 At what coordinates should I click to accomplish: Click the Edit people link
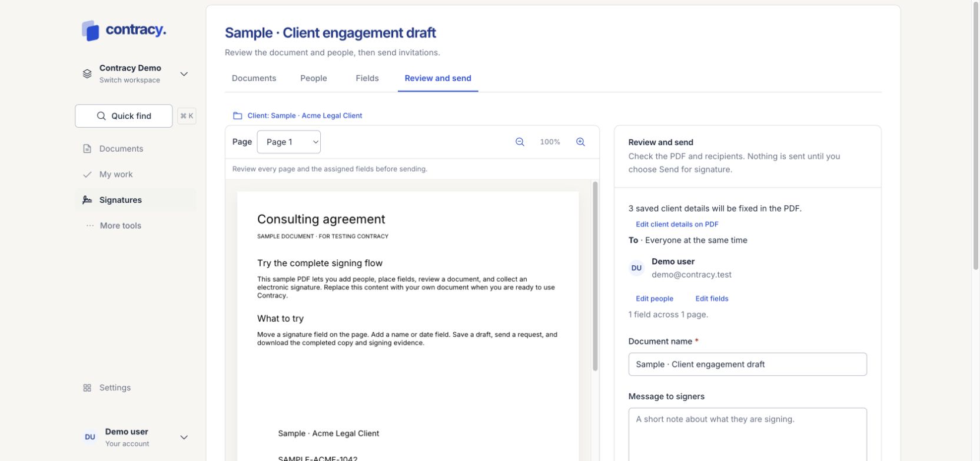pos(655,299)
